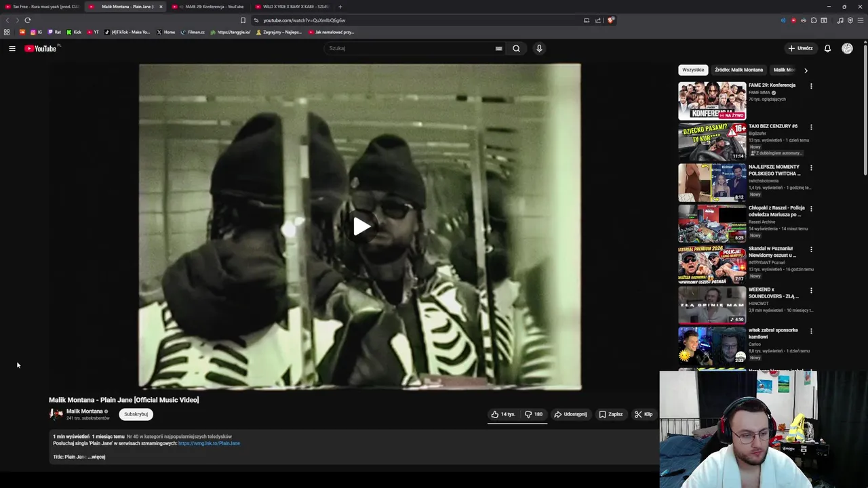
Task: Open the Kick bookmark
Action: [74, 32]
